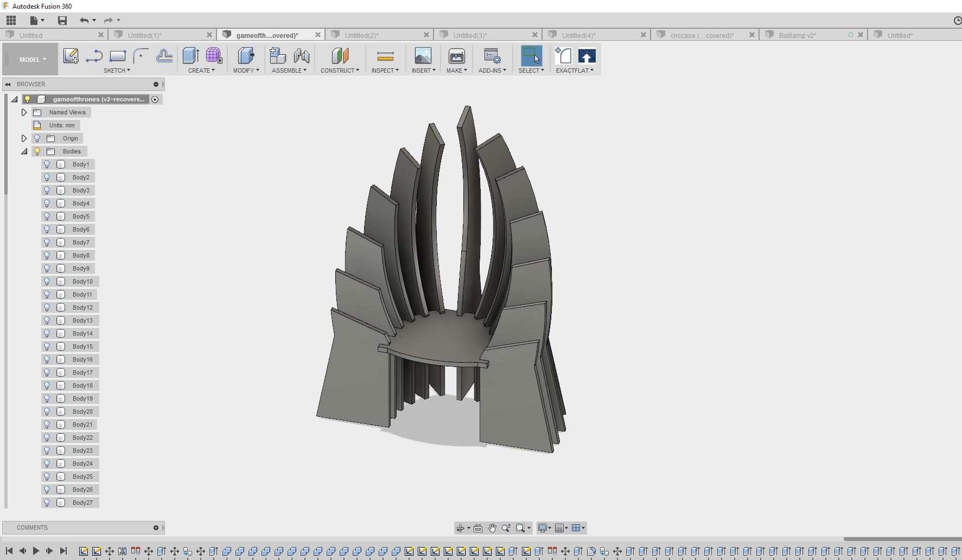Viewport: 962px width, 560px height.
Task: Close the Untitled(3)* tab
Action: 535,35
